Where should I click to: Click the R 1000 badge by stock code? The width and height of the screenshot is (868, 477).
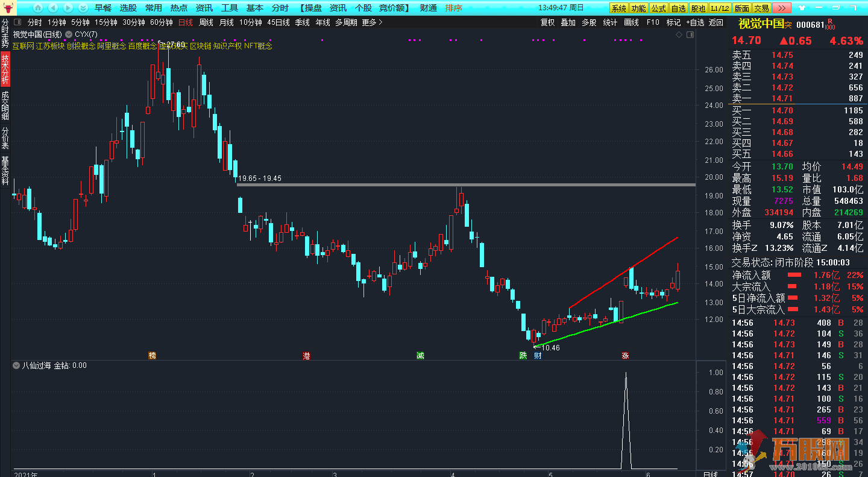tap(830, 25)
